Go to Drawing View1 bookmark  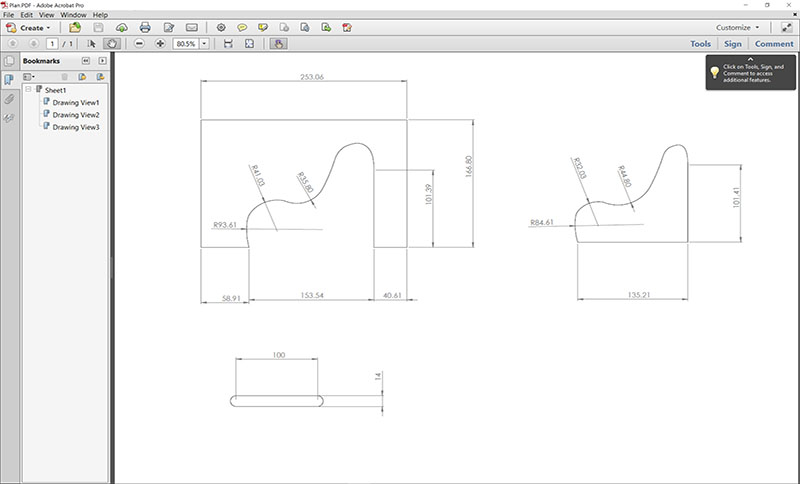(76, 103)
